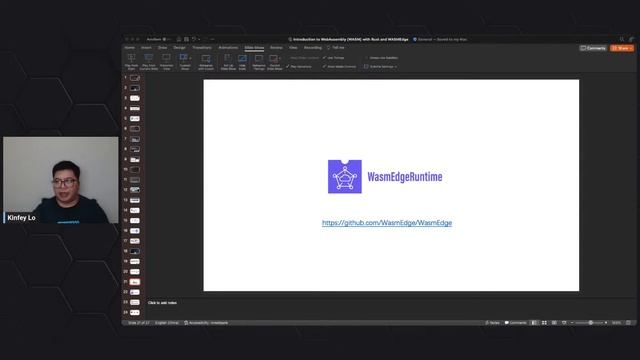Open the Home ribbon tab
Image resolution: width=640 pixels, height=360 pixels.
click(129, 48)
